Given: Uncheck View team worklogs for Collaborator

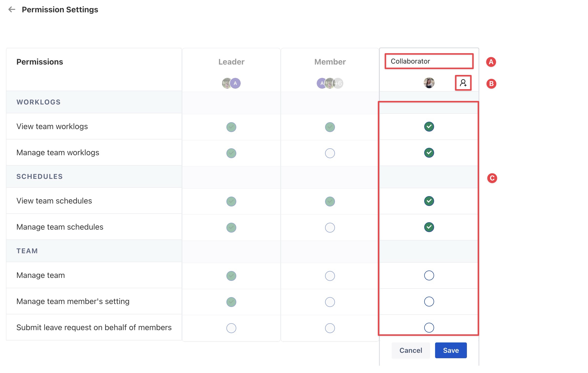Looking at the screenshot, I should coord(429,127).
